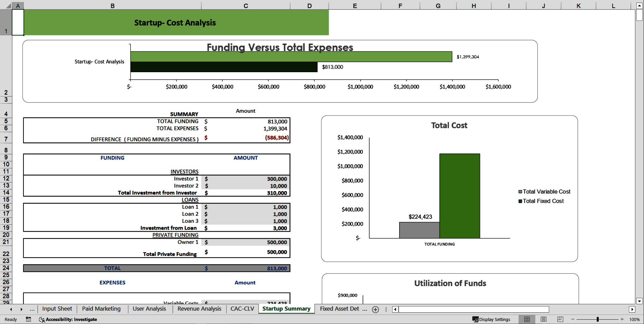This screenshot has width=644, height=324.
Task: Open the Input Sheet tab
Action: [x=57, y=309]
